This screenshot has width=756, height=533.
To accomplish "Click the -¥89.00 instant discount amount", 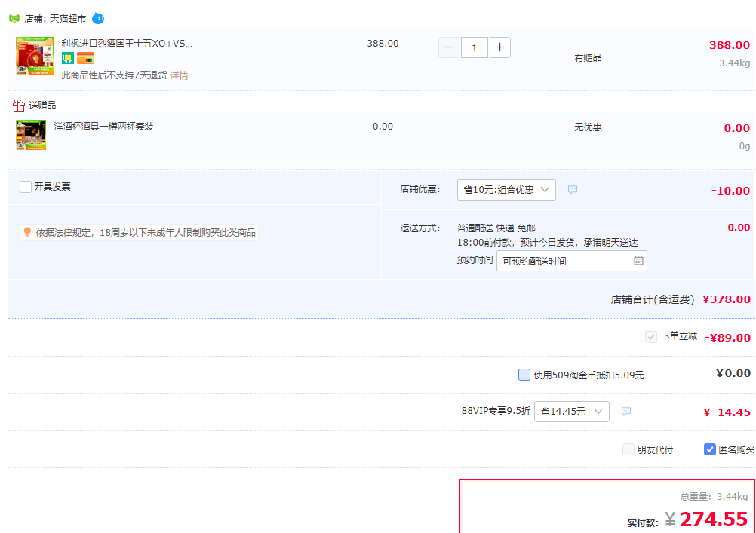I will point(727,337).
